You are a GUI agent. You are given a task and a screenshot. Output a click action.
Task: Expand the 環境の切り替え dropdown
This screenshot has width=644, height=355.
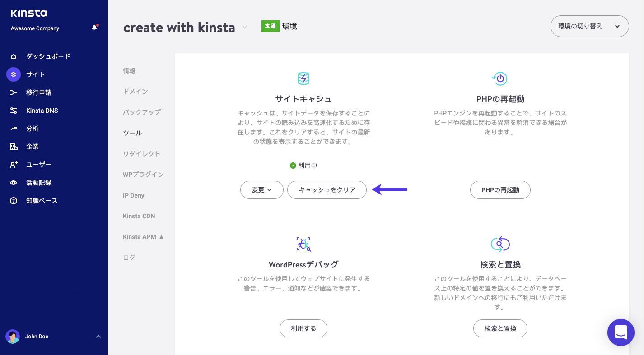[x=589, y=26]
